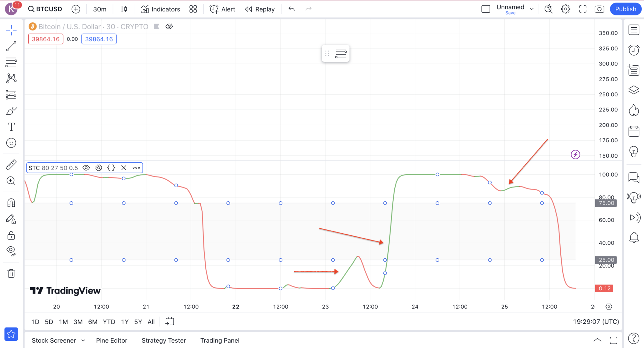Click the Publish button
Screen dimensions: 644x348
625,9
